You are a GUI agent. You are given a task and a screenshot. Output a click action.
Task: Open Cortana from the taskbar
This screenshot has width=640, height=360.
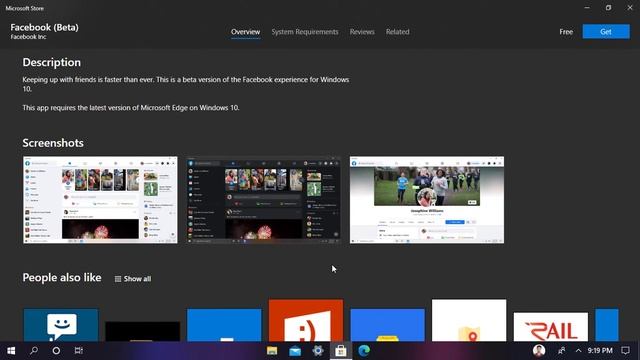point(56,351)
